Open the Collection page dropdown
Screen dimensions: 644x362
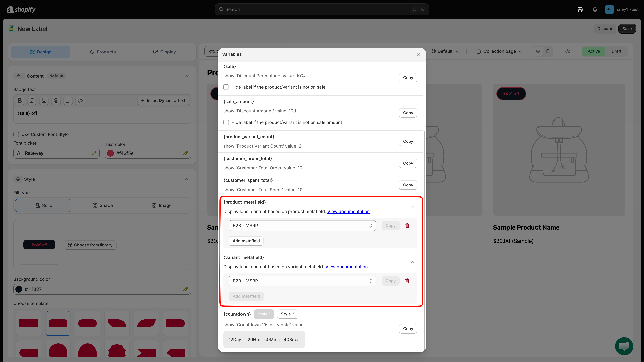pos(499,51)
